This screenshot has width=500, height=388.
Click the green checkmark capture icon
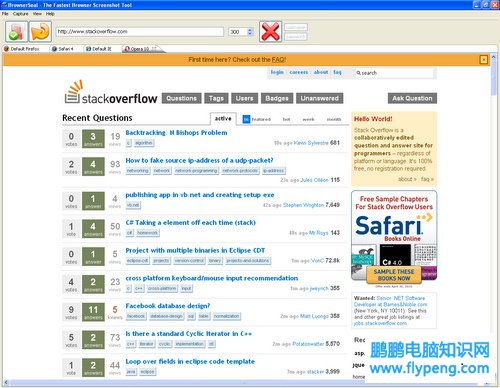[x=16, y=32]
